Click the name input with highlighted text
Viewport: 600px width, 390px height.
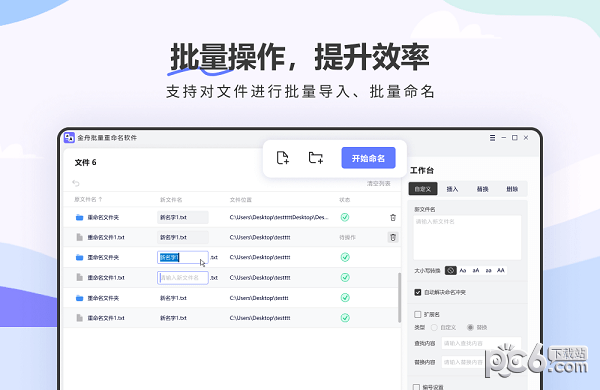pyautogui.click(x=183, y=257)
